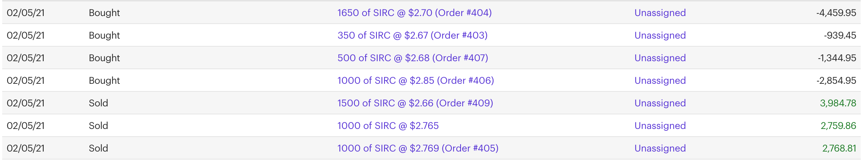Open the 1000 of SIRC @ $2.85 order link
Image resolution: width=868 pixels, height=161 pixels.
point(415,80)
